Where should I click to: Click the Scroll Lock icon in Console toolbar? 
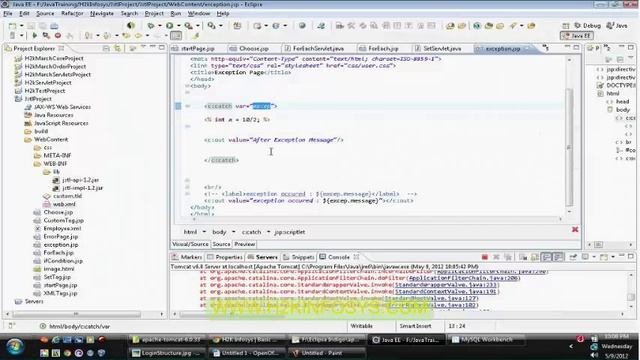point(534,257)
